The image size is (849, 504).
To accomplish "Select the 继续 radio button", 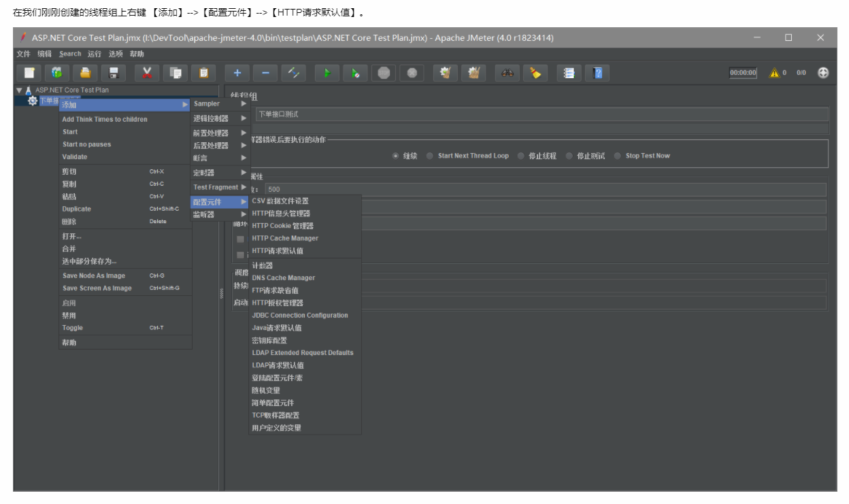I will coord(395,156).
